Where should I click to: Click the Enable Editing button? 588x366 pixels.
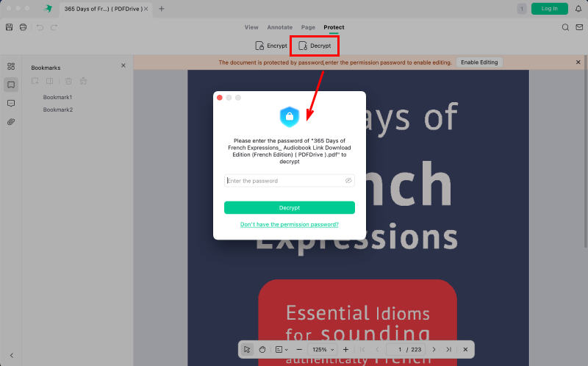coord(479,62)
